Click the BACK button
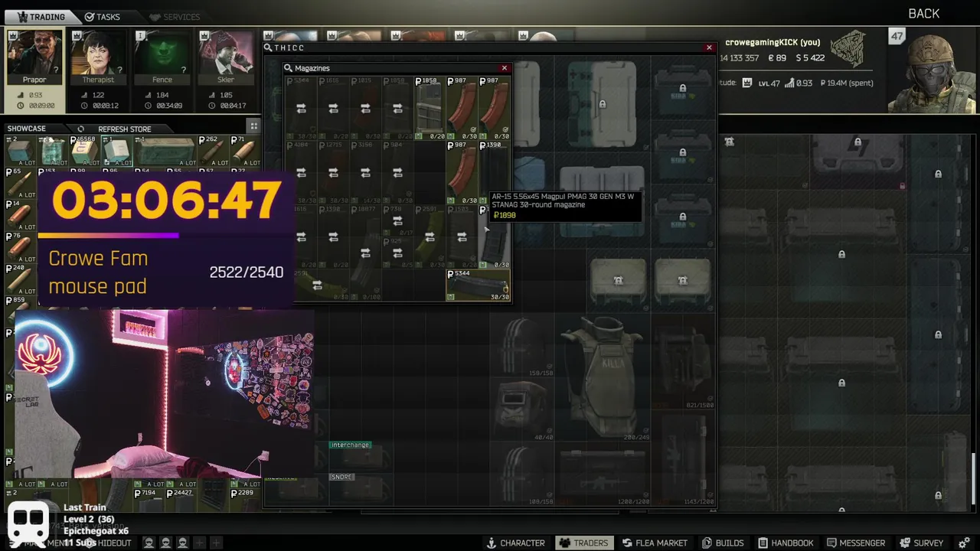 923,14
